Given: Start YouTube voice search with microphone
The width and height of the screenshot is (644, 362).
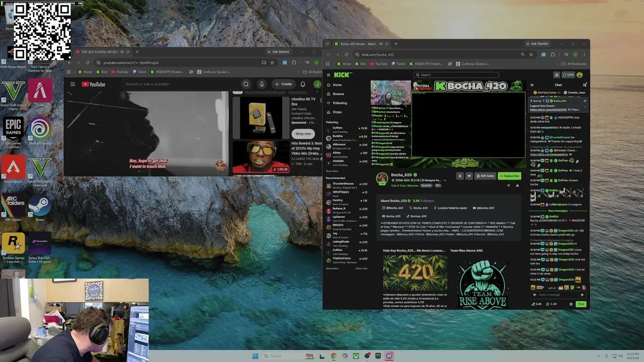Looking at the screenshot, I should [x=262, y=84].
